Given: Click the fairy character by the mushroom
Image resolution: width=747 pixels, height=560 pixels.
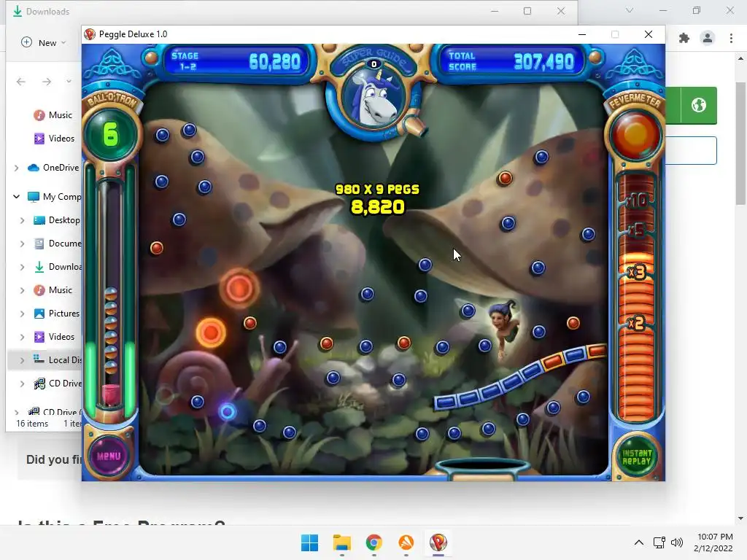Looking at the screenshot, I should point(505,329).
